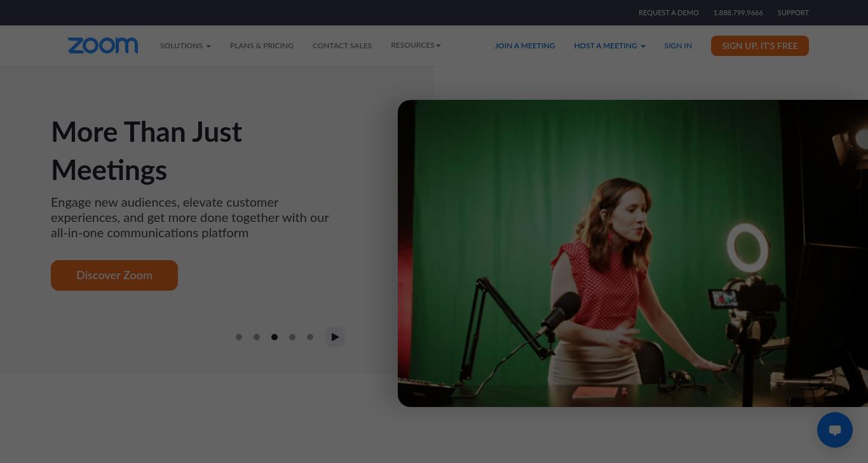Open the Support link

point(793,13)
